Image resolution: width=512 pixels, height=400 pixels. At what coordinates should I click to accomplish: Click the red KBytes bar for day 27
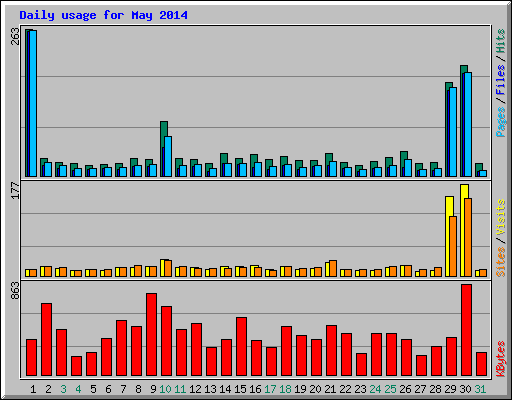click(x=421, y=365)
